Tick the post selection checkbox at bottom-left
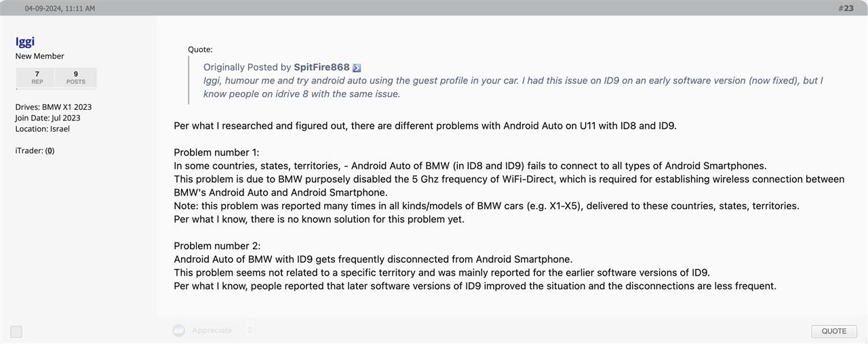Screen dimensions: 868x344 click(x=16, y=331)
